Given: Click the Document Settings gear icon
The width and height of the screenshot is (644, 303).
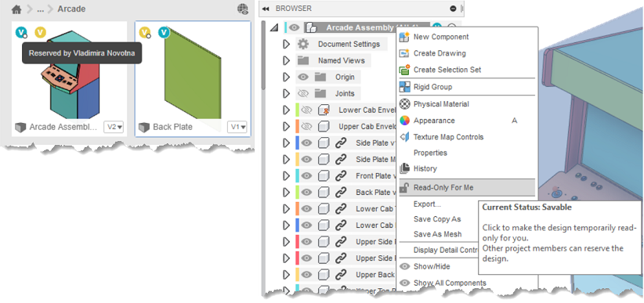Looking at the screenshot, I should pyautogui.click(x=303, y=44).
